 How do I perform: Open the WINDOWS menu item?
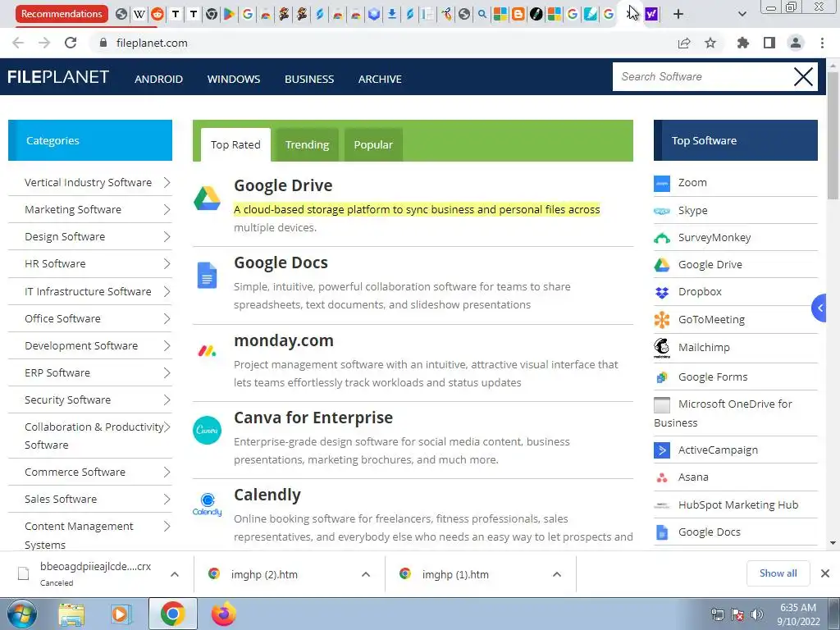234,80
